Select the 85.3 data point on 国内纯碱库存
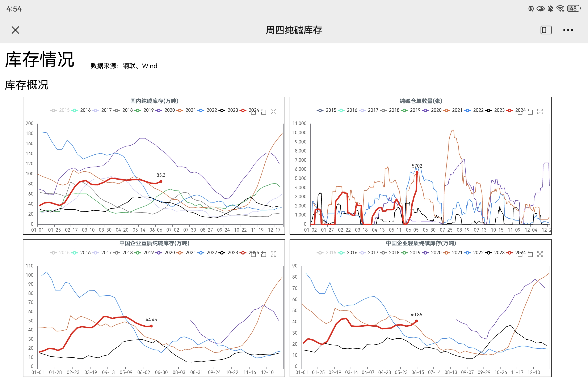This screenshot has width=588, height=386. point(161,182)
